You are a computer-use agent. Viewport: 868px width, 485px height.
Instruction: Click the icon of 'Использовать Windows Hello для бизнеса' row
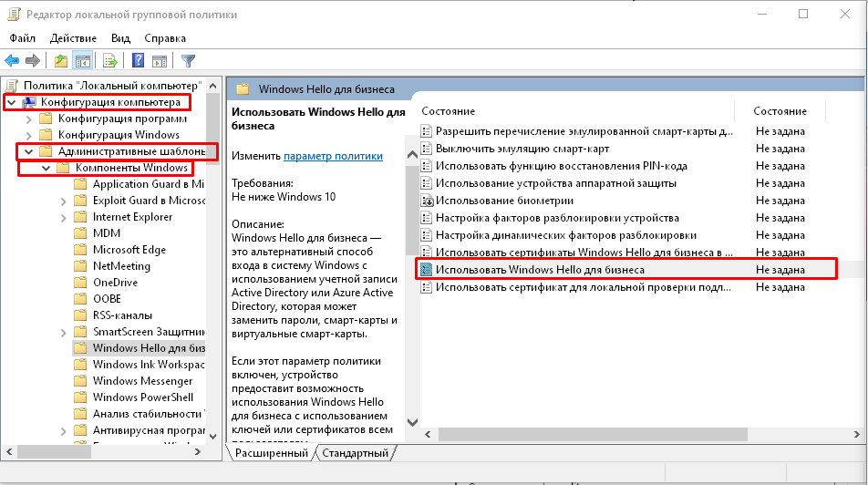pos(427,270)
